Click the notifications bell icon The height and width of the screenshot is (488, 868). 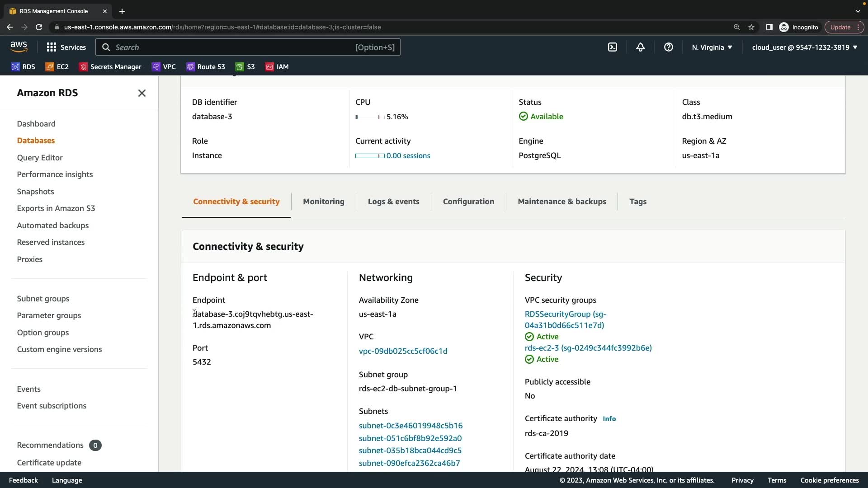640,47
